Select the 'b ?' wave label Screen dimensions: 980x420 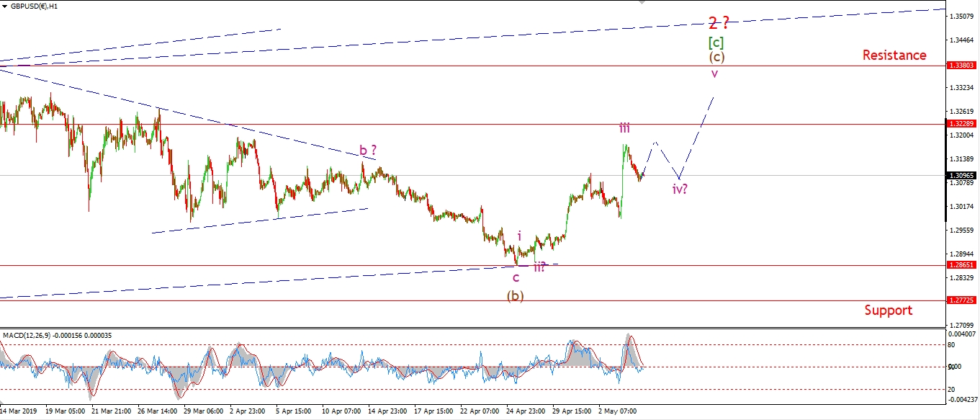[368, 151]
